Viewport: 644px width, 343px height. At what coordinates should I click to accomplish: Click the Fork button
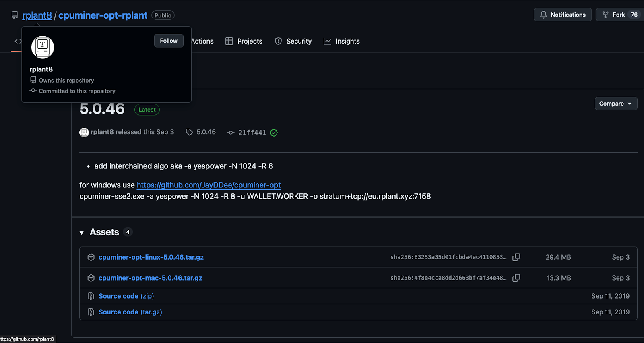(x=619, y=15)
